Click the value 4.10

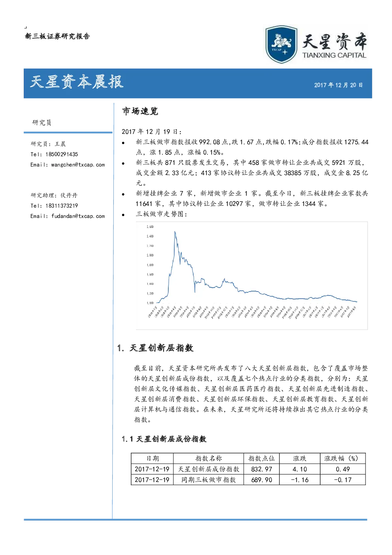300,469
